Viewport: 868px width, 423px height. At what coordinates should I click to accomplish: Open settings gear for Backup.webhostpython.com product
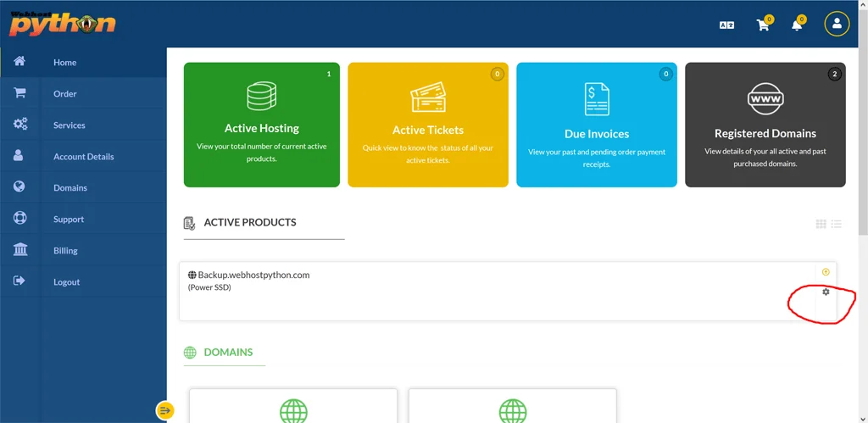[826, 292]
